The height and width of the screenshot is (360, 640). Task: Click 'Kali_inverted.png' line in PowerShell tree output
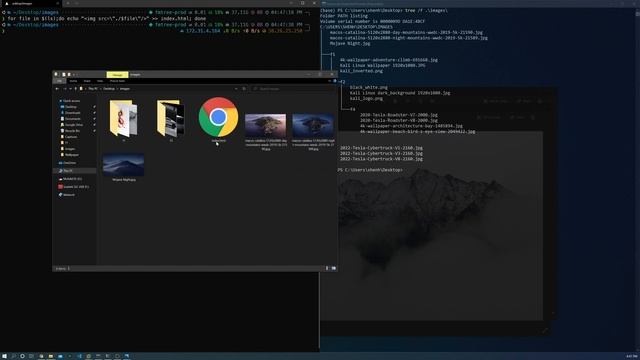tap(361, 71)
